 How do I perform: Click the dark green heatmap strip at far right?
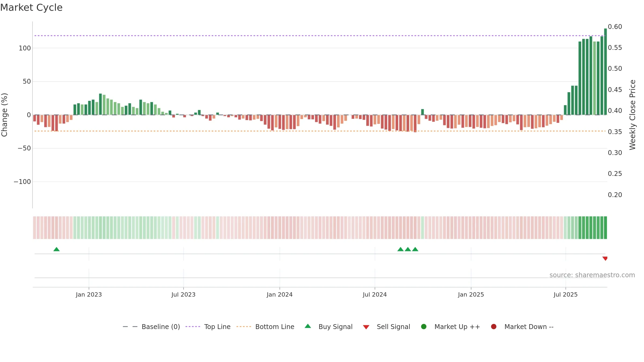coord(605,228)
